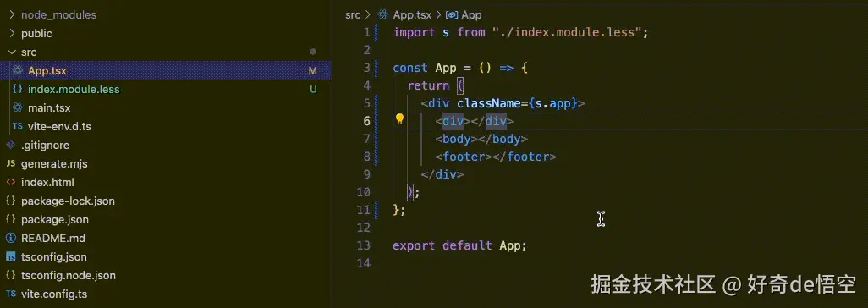868x308 pixels.
Task: Click the braces icon of package-lock.json
Action: point(10,201)
